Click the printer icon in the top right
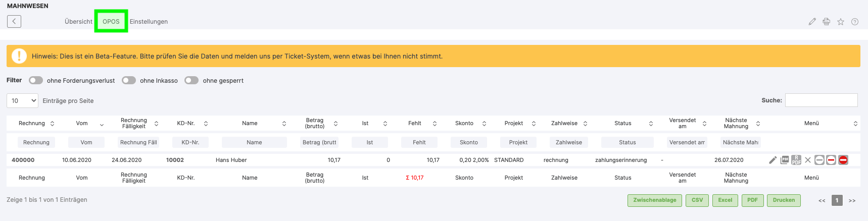 [x=826, y=22]
